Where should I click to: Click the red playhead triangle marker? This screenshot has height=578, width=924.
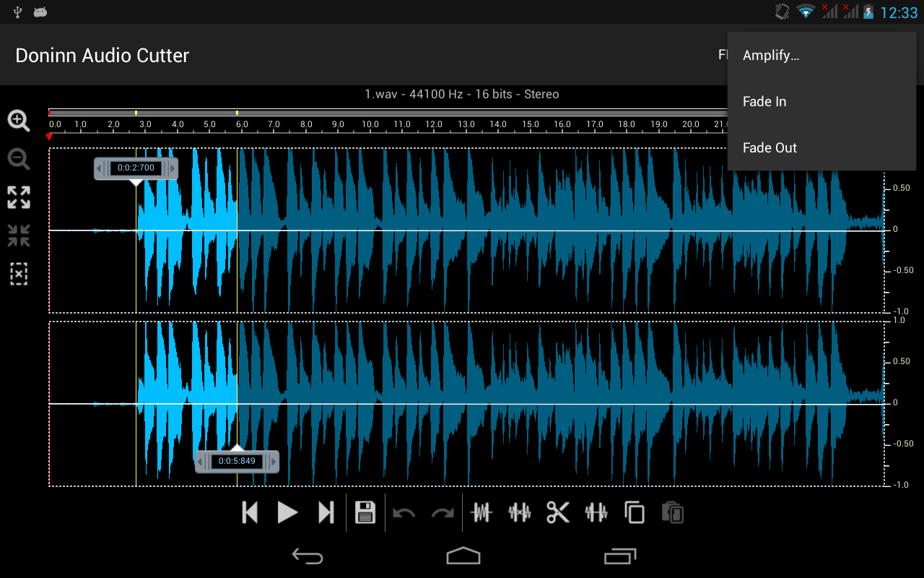[49, 137]
